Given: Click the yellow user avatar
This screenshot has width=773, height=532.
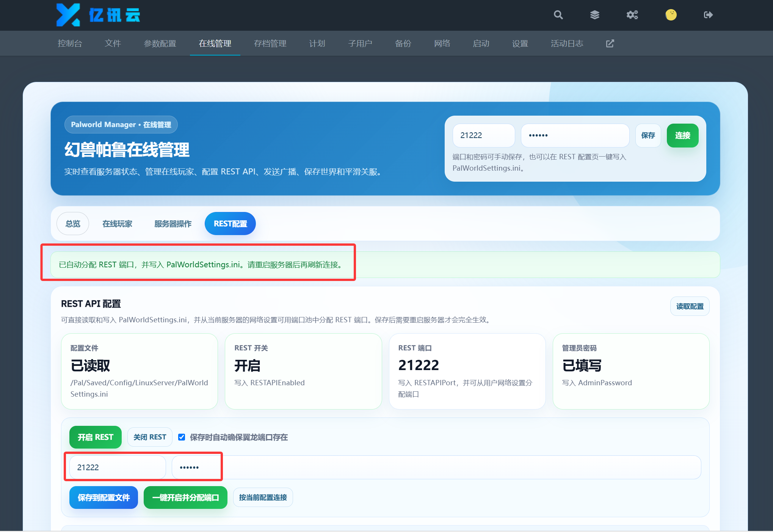Looking at the screenshot, I should tap(671, 15).
